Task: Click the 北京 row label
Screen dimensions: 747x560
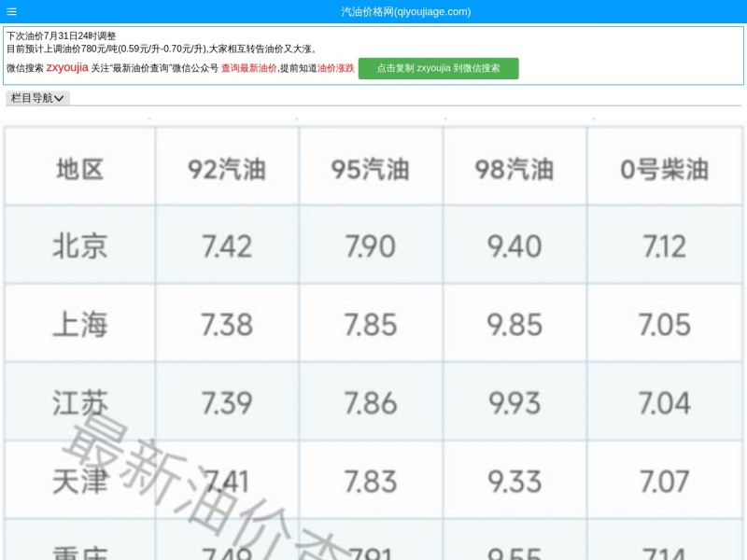Action: pos(80,246)
